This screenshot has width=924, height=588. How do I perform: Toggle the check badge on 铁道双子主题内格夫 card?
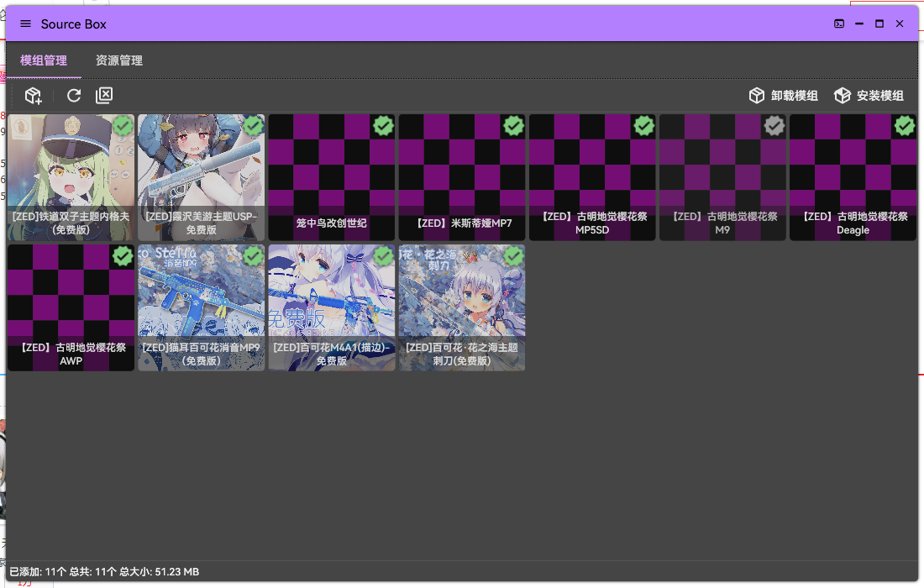pyautogui.click(x=123, y=125)
